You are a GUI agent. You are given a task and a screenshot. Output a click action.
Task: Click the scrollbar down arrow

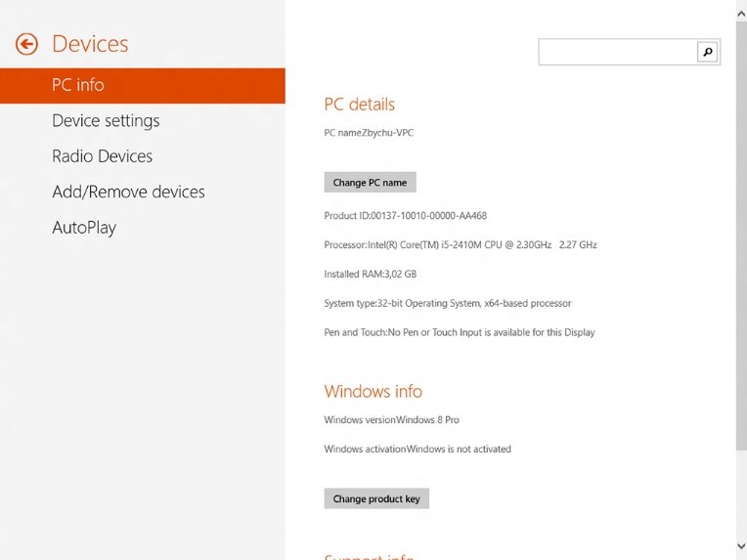[740, 545]
